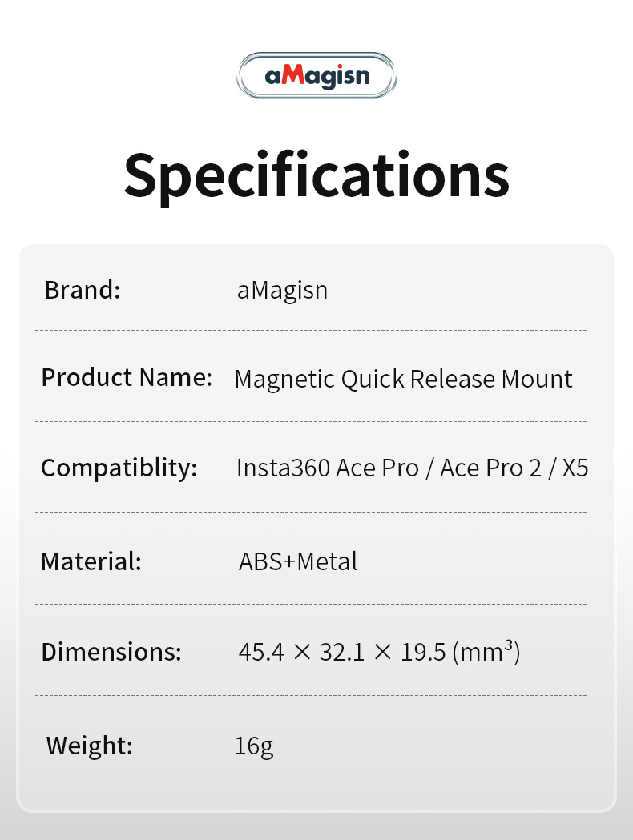Click the 32.1 dimension number
633x840 pixels.
pos(342,653)
